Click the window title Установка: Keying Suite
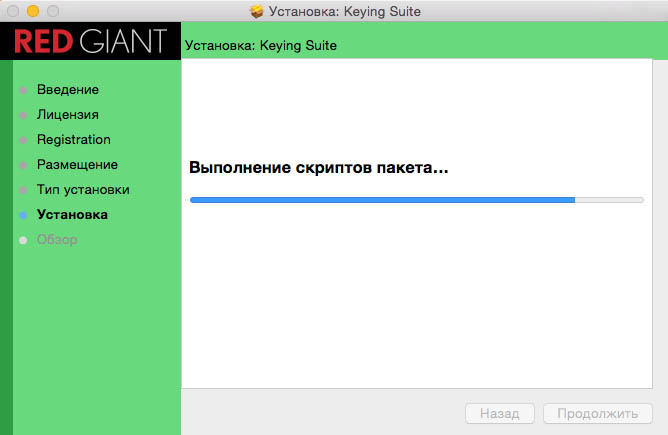Image resolution: width=668 pixels, height=435 pixels. pos(345,12)
